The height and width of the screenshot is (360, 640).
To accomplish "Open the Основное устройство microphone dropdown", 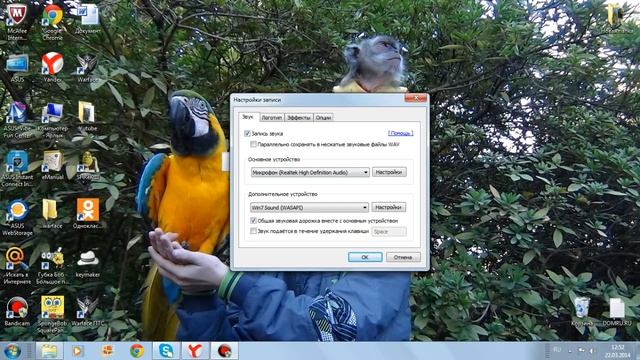I will click(x=310, y=172).
